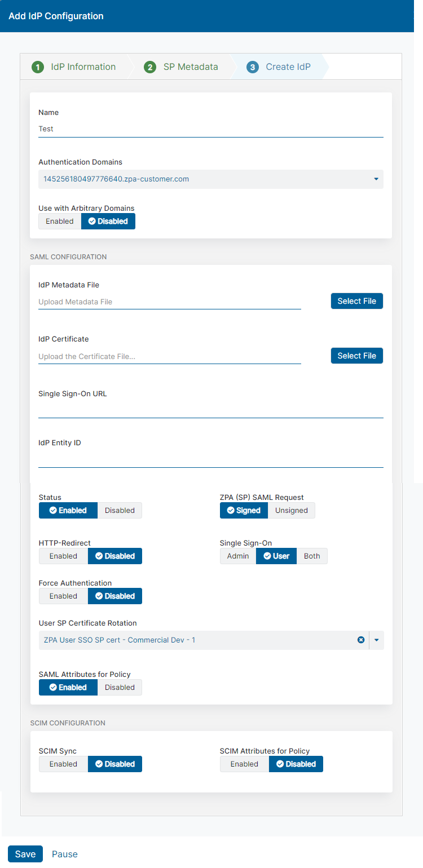This screenshot has height=868, width=423.
Task: Click the Pause link
Action: pyautogui.click(x=64, y=854)
